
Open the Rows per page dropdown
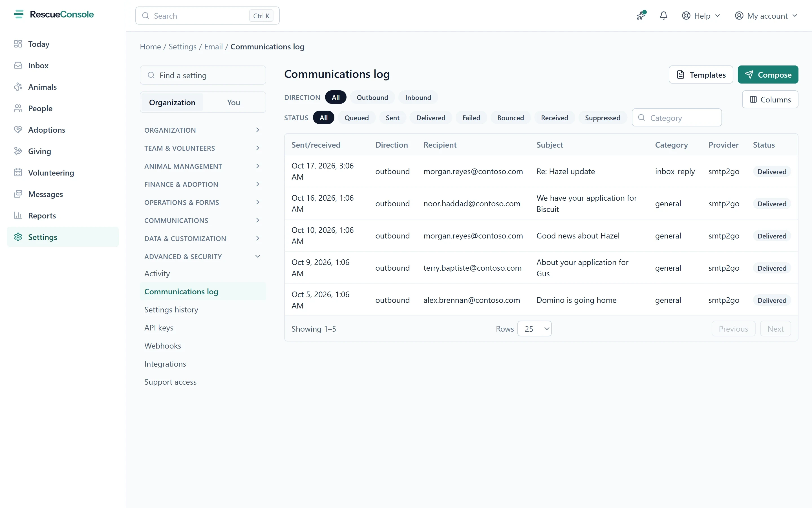click(534, 329)
